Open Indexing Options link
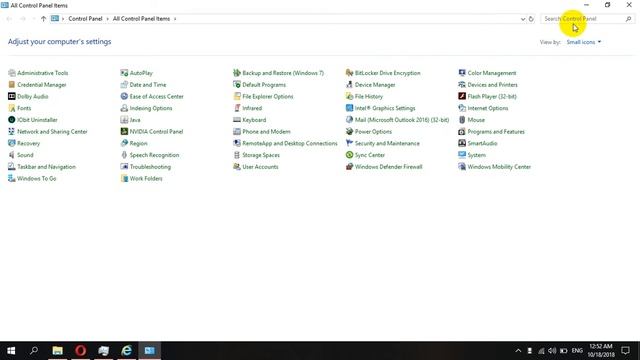This screenshot has width=640, height=360. [x=151, y=108]
